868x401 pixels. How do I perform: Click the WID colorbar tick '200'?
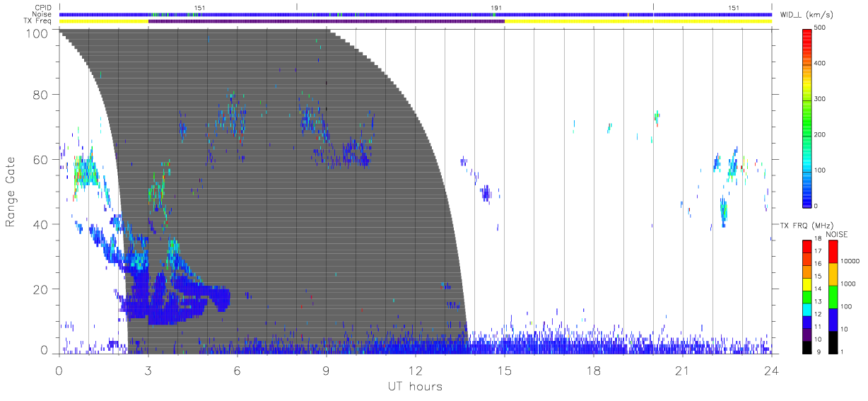pos(820,134)
